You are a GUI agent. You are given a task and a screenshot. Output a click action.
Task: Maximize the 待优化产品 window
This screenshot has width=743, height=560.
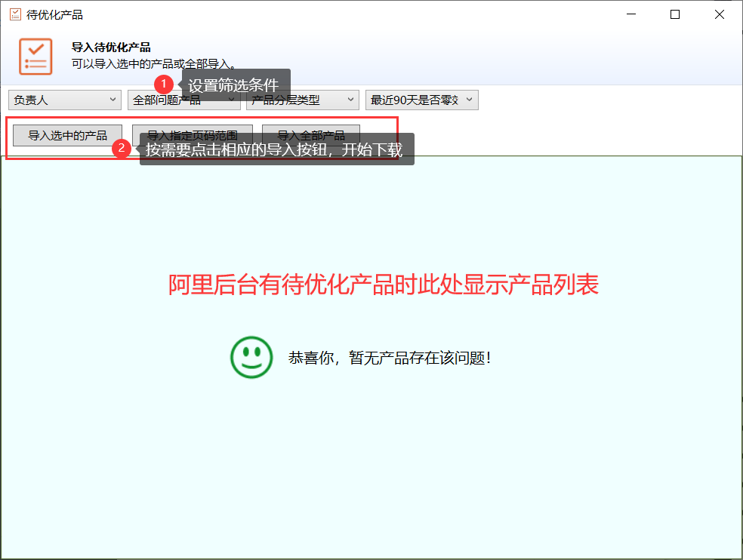tap(675, 14)
